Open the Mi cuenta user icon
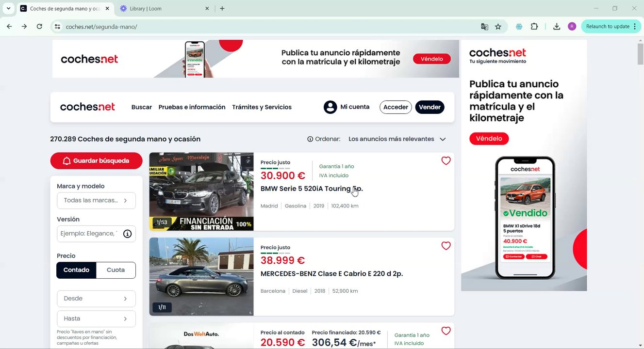Viewport: 644px width, 349px height. pos(330,107)
